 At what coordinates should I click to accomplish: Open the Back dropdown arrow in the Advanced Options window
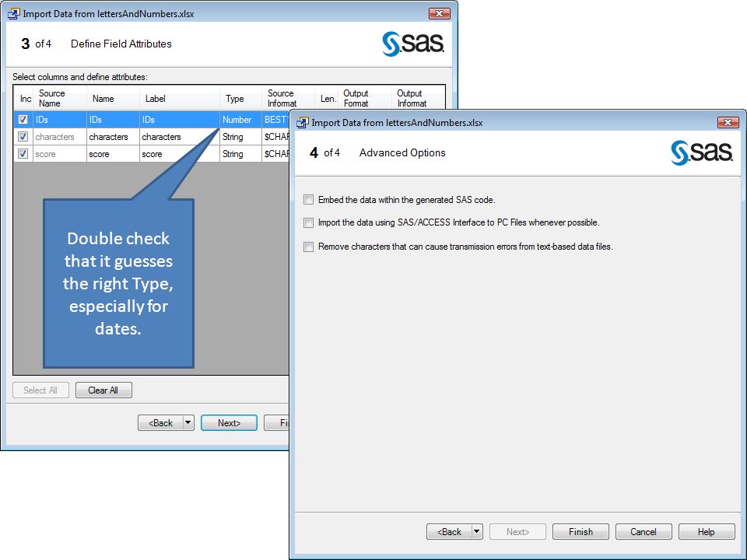tap(477, 531)
